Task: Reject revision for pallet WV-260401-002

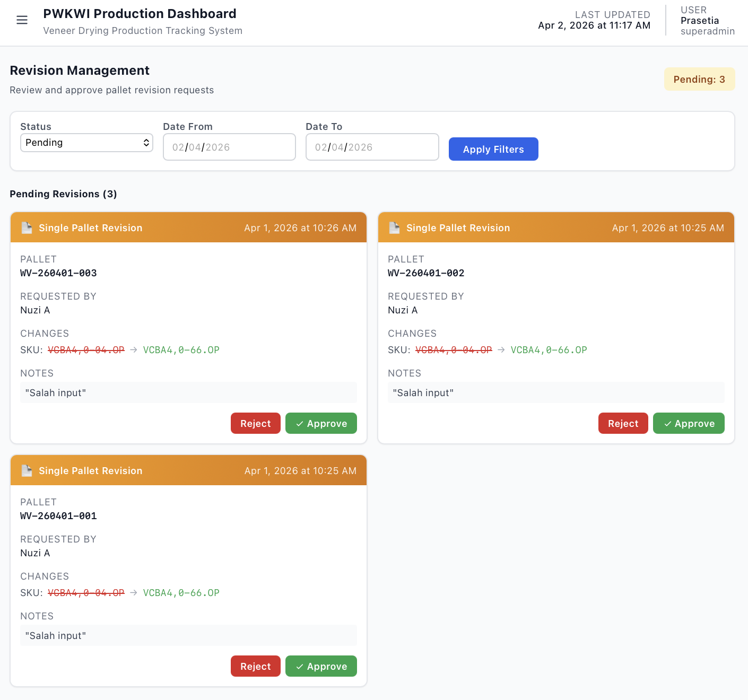Action: 623,423
